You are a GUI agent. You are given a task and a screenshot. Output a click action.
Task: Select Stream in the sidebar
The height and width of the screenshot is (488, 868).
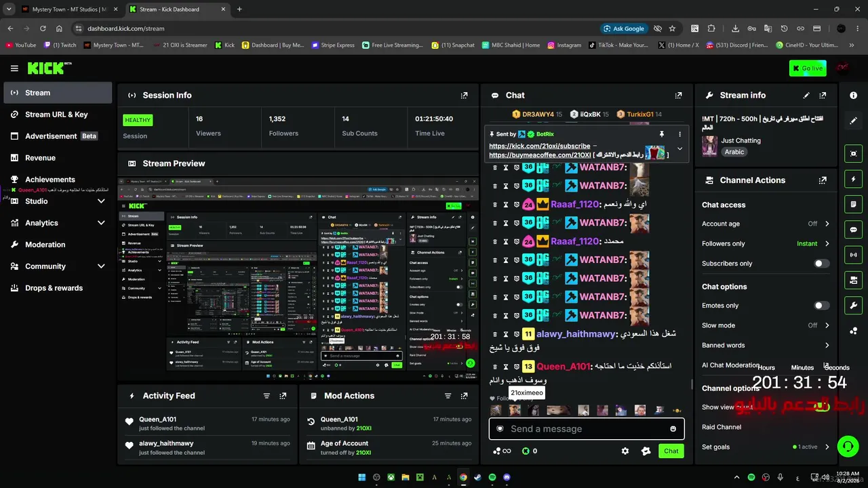58,93
